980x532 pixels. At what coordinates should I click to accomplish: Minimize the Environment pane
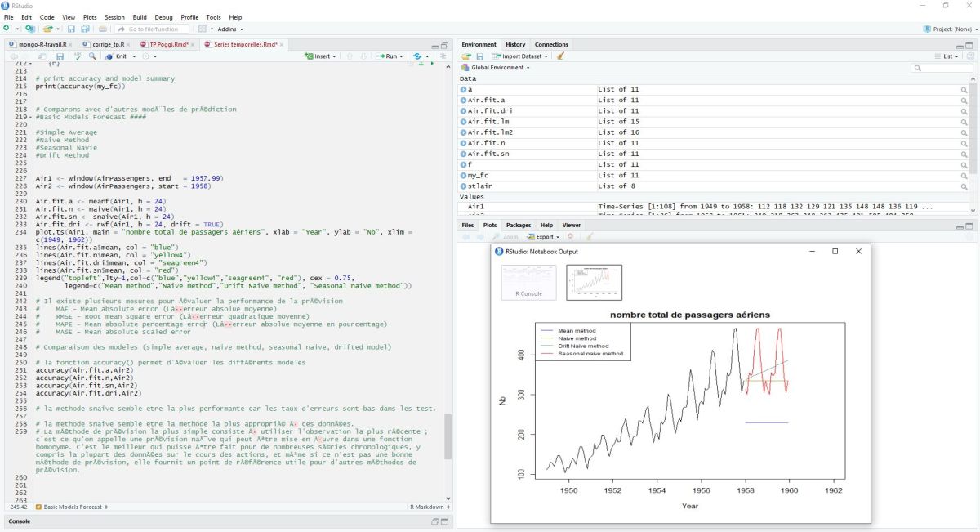click(960, 45)
